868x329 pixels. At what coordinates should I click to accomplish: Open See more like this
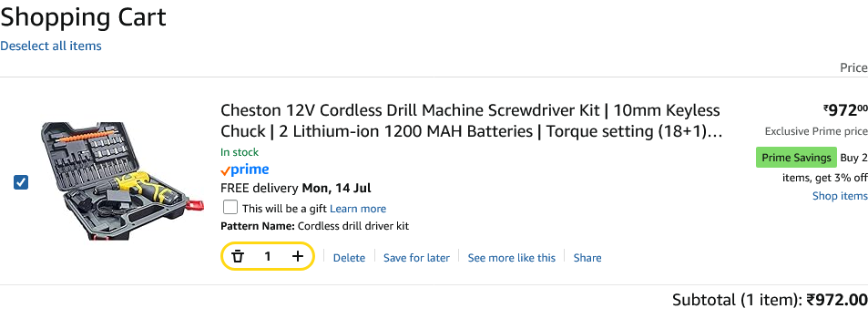point(512,258)
